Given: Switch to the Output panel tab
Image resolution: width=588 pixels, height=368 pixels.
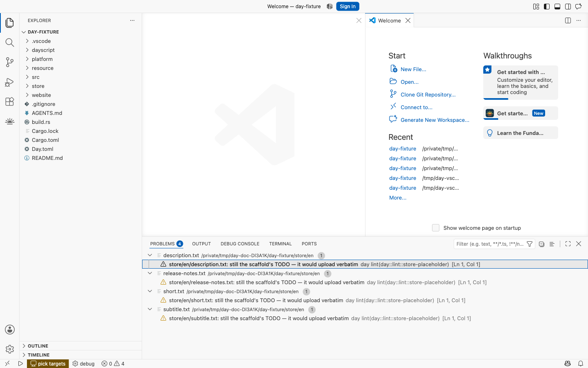Looking at the screenshot, I should [201, 244].
